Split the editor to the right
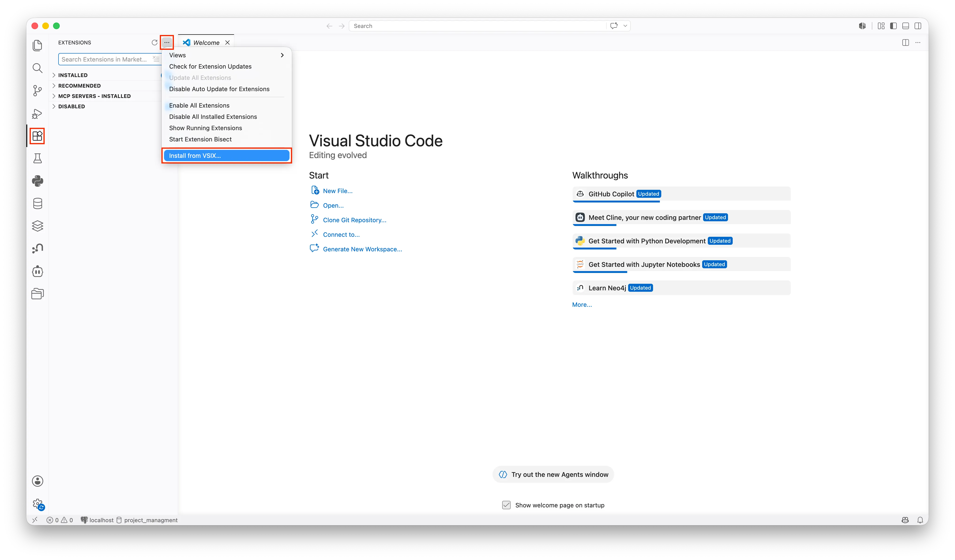The height and width of the screenshot is (560, 955). [x=905, y=43]
